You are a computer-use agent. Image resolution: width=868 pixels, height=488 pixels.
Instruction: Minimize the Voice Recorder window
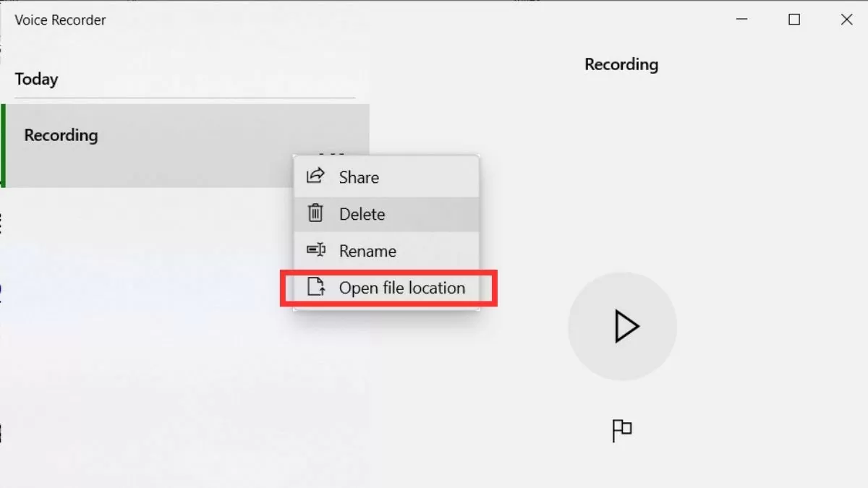click(x=741, y=20)
